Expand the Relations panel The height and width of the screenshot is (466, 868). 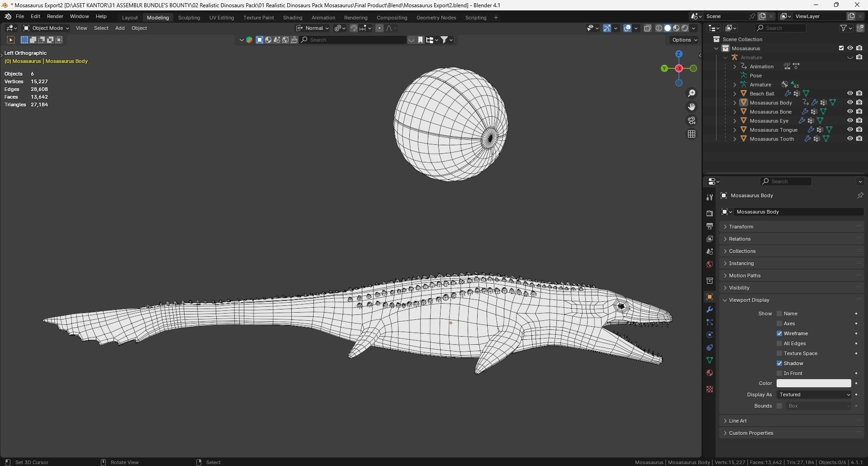(791, 239)
